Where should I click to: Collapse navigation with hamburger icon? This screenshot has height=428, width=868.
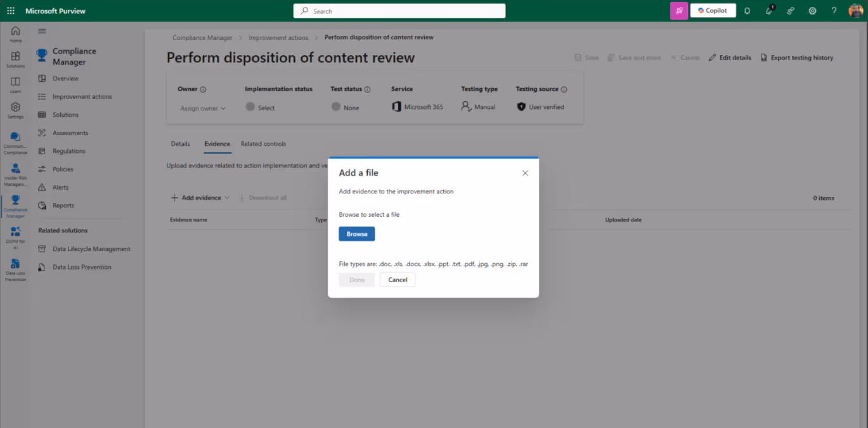42,31
